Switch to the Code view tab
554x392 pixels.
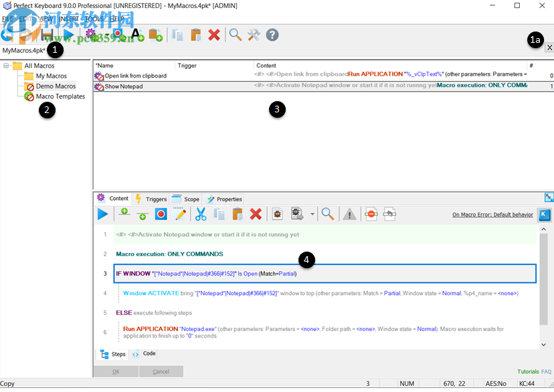point(144,353)
